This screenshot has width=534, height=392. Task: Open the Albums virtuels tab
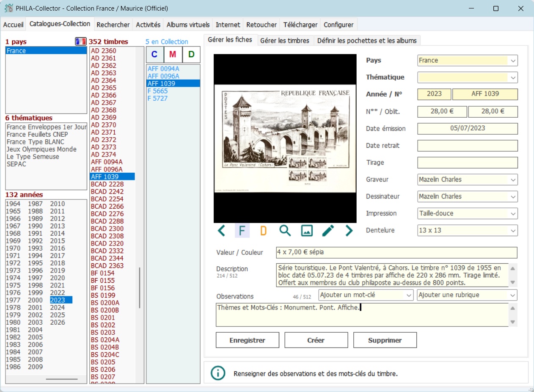pyautogui.click(x=188, y=25)
